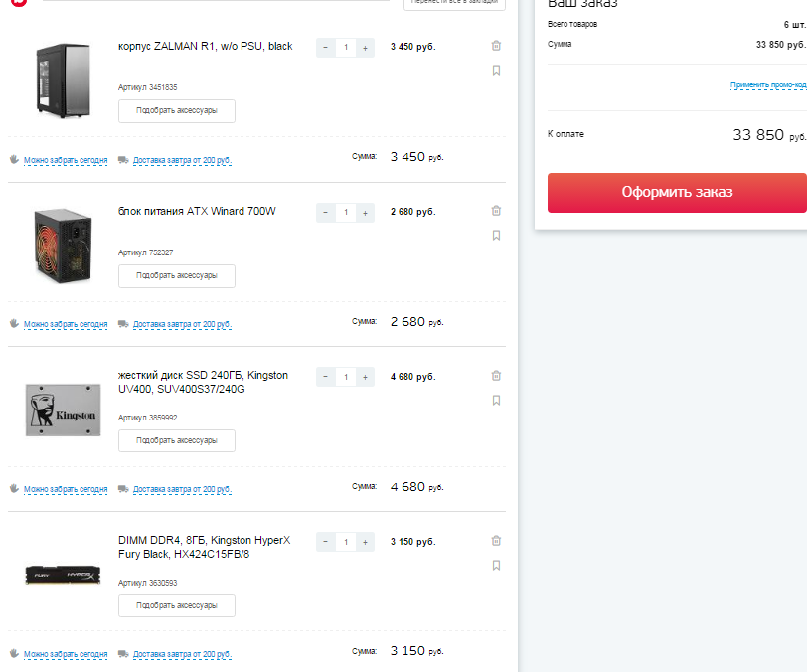Click Артикул 3859992 text
This screenshot has height=672, width=807.
[x=148, y=418]
